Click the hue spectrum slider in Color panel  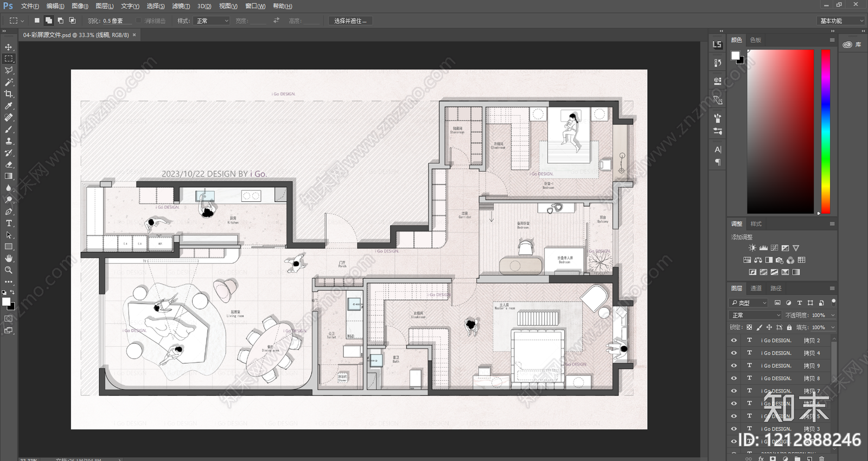click(826, 132)
